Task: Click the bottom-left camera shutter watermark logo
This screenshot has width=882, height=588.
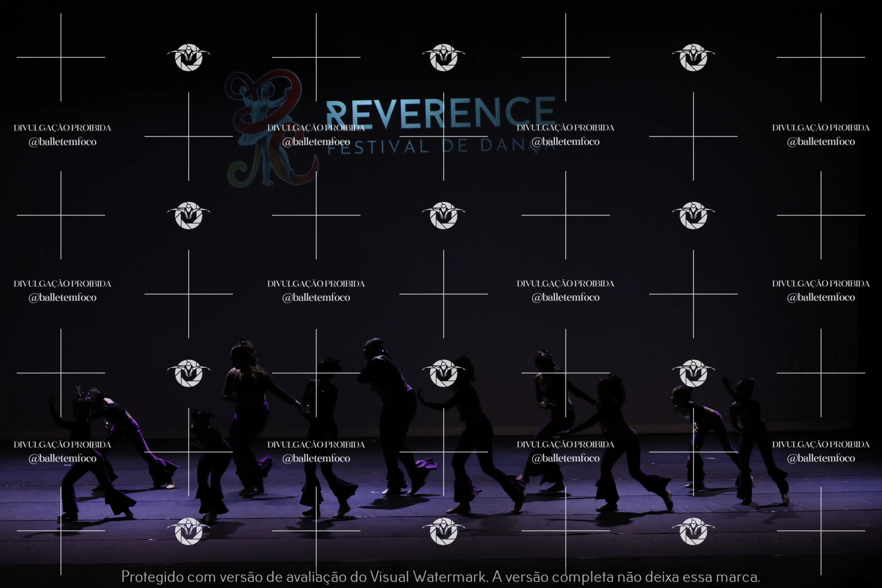Action: tap(189, 531)
